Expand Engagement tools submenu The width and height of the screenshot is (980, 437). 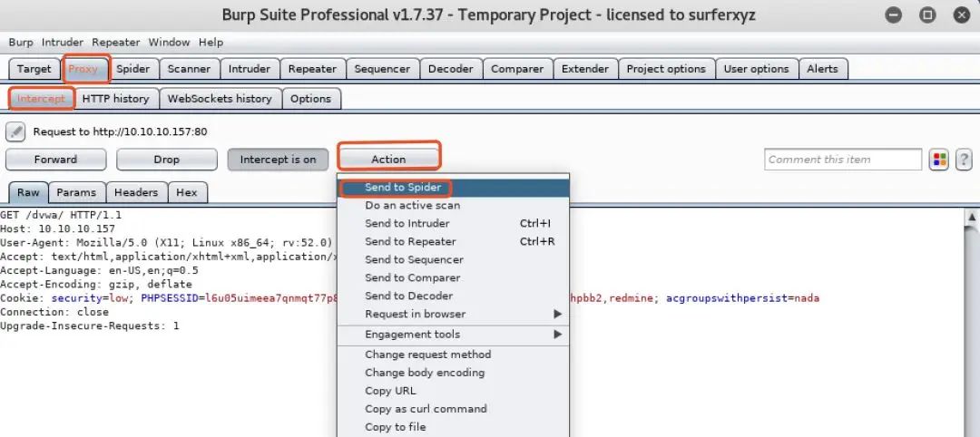pyautogui.click(x=453, y=335)
